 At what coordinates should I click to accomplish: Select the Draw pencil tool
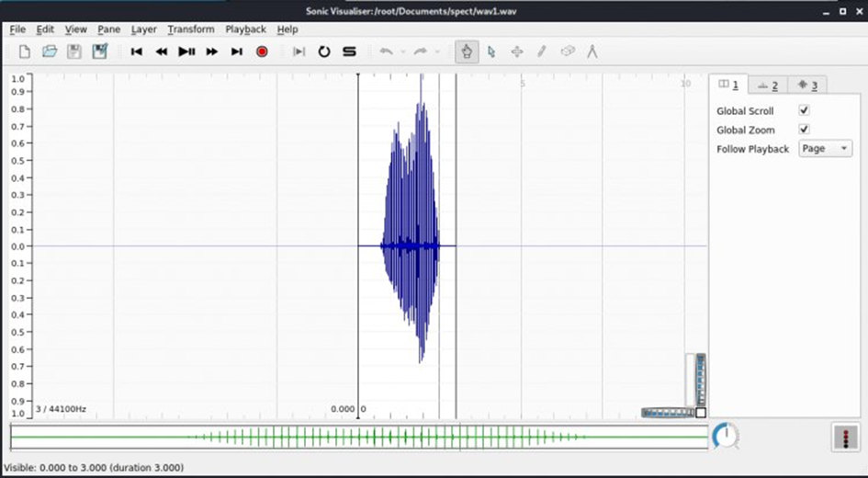[x=542, y=51]
